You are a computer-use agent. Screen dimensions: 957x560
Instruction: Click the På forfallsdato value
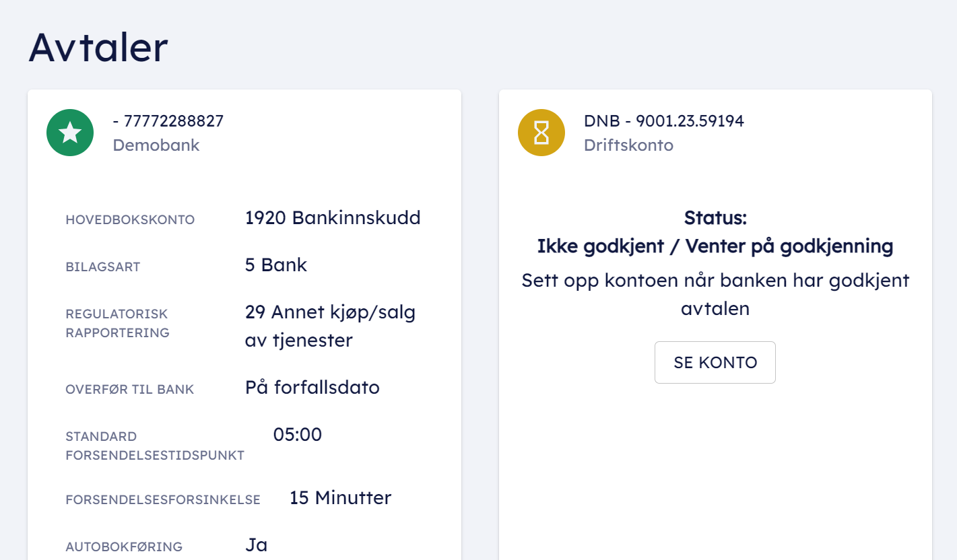pyautogui.click(x=312, y=388)
